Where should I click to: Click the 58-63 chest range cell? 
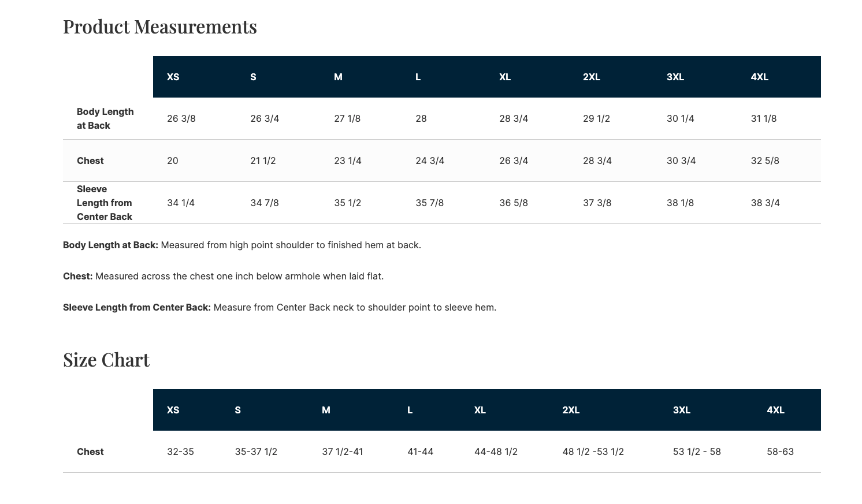pos(780,452)
